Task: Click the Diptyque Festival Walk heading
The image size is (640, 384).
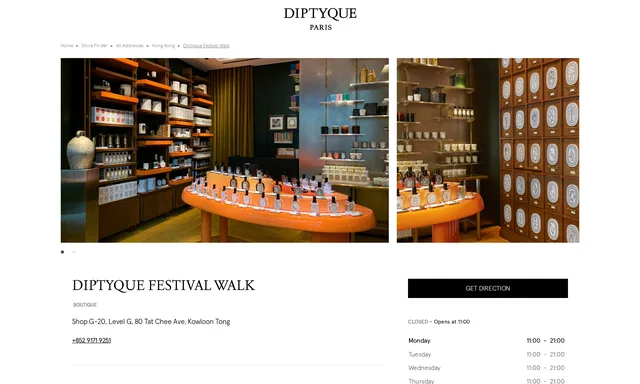Action: 163,285
